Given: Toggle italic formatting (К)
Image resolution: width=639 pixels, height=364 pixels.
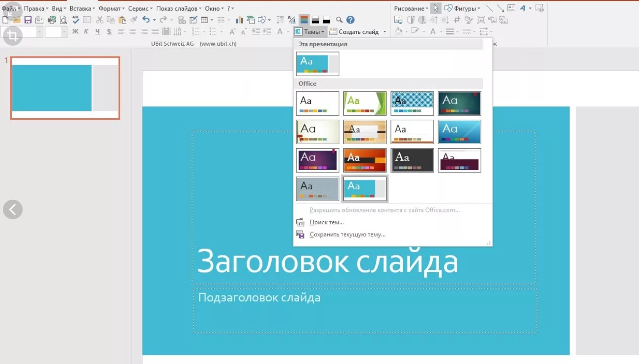Looking at the screenshot, I should pos(86,32).
